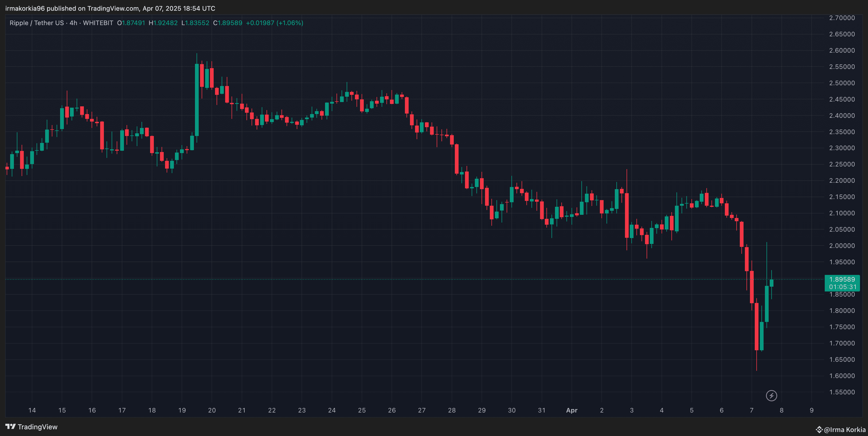Click the candle countdown timer 01:05:31
Screen dimensions: 868x436
[x=842, y=287]
